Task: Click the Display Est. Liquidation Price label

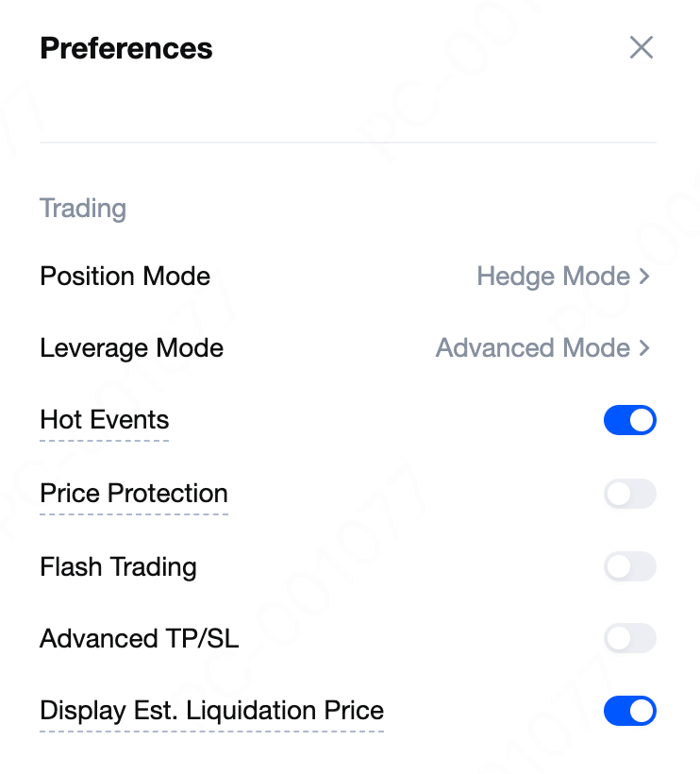Action: click(x=211, y=711)
